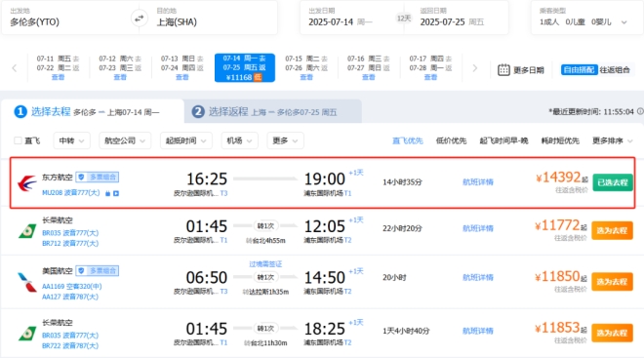The width and height of the screenshot is (644, 358).
Task: Choose date pair 07-17 / 07-28
Action: [430, 67]
